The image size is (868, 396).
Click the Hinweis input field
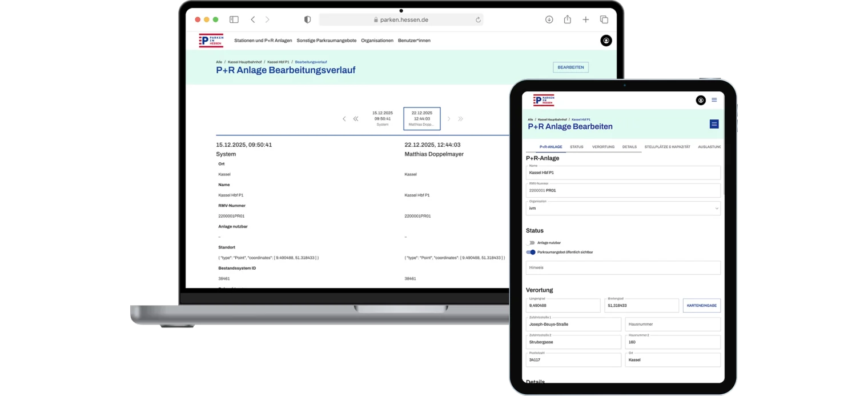623,267
